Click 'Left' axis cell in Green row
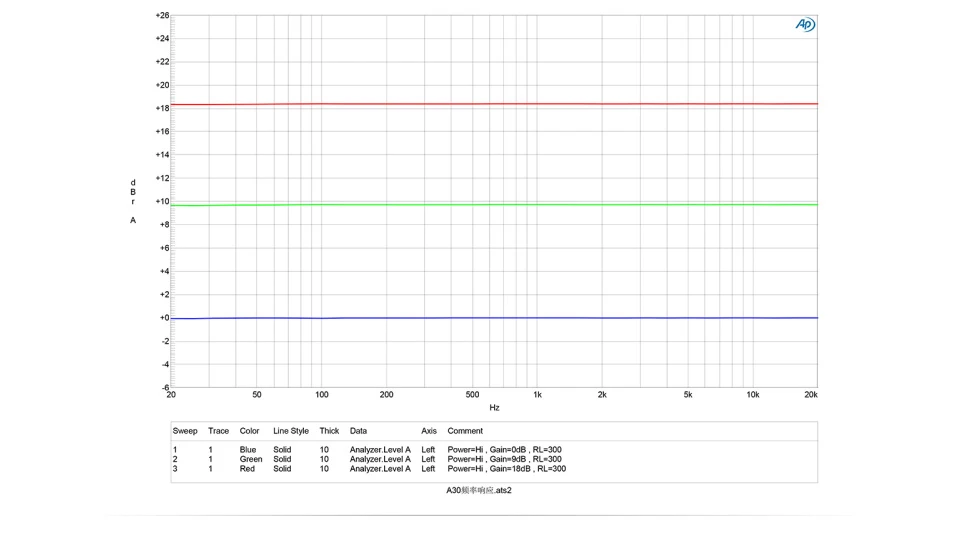Image resolution: width=956 pixels, height=550 pixels. 428,459
